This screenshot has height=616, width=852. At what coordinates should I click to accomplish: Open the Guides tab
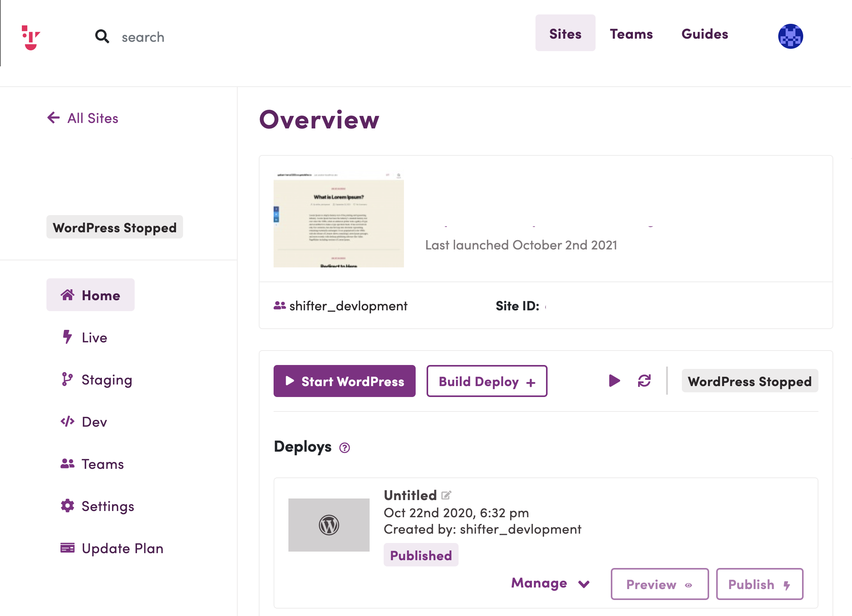[x=705, y=34]
